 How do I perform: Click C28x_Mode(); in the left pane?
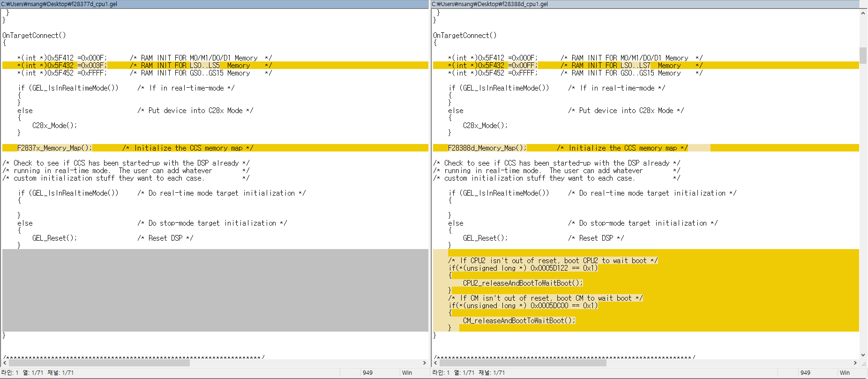tap(54, 126)
